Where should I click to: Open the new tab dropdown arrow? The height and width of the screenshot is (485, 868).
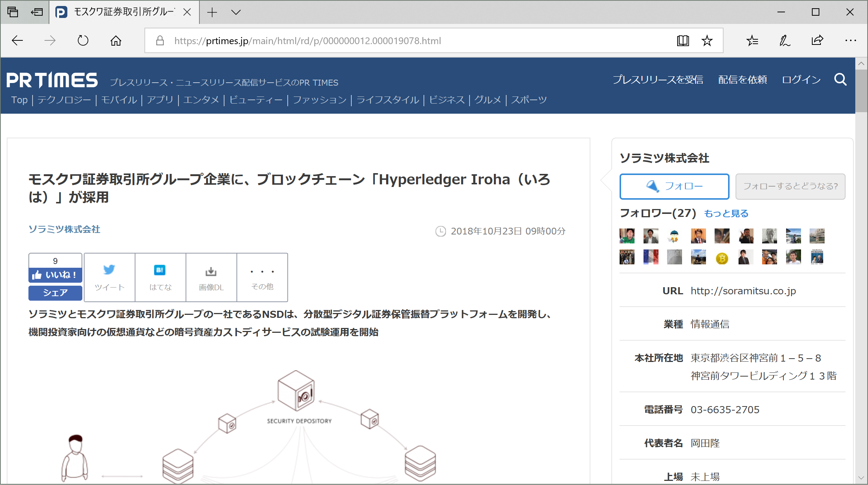pos(235,12)
